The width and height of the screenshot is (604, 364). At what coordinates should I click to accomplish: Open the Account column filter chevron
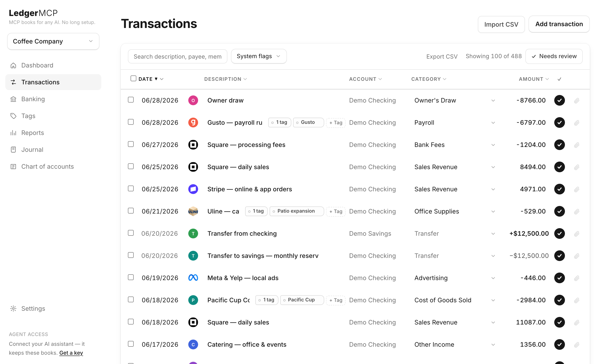point(380,79)
